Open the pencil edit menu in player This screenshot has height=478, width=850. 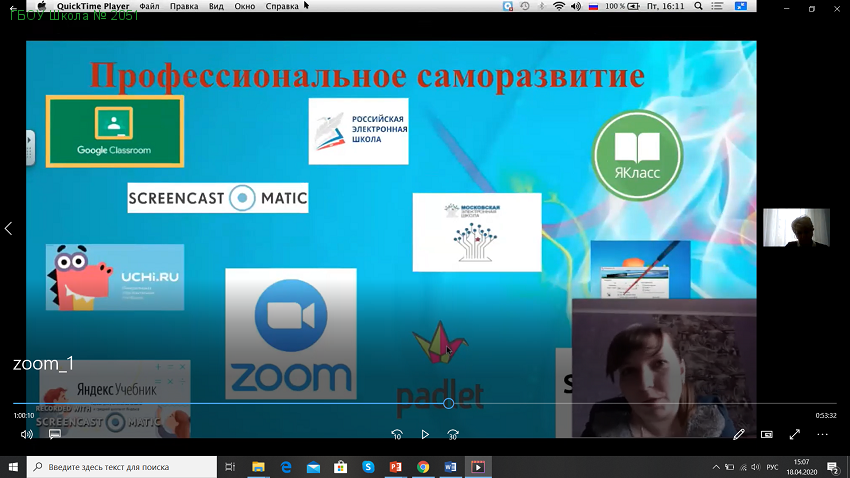[739, 435]
